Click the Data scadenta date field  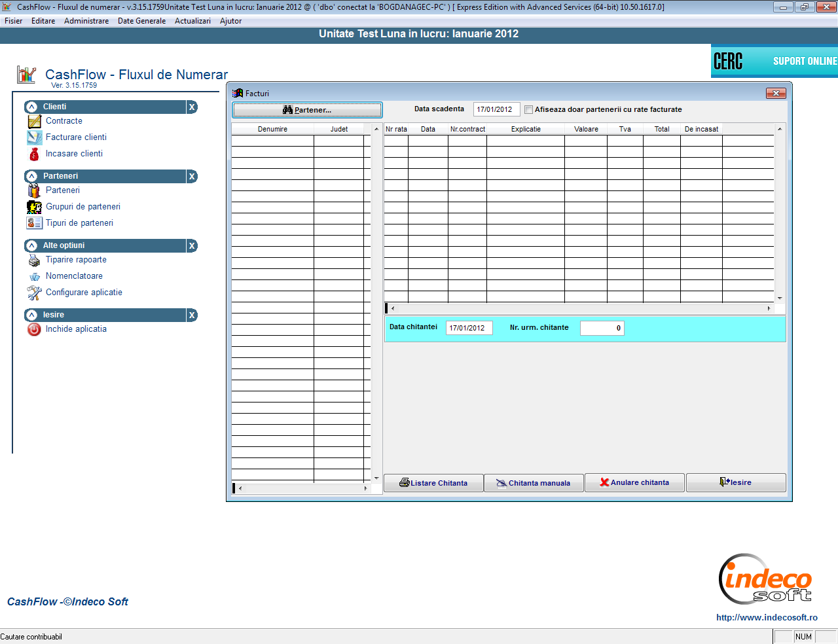coord(496,109)
